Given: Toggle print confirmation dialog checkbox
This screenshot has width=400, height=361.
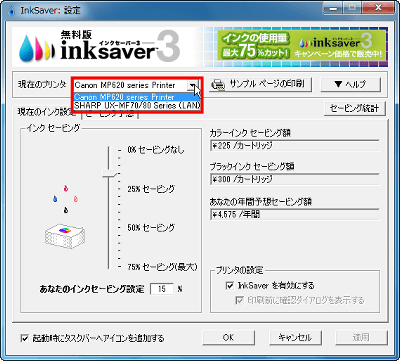Looking at the screenshot, I should [x=239, y=300].
